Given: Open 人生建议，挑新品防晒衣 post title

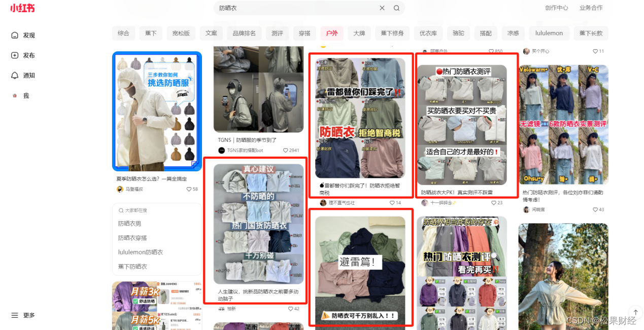Looking at the screenshot, I should 258,295.
